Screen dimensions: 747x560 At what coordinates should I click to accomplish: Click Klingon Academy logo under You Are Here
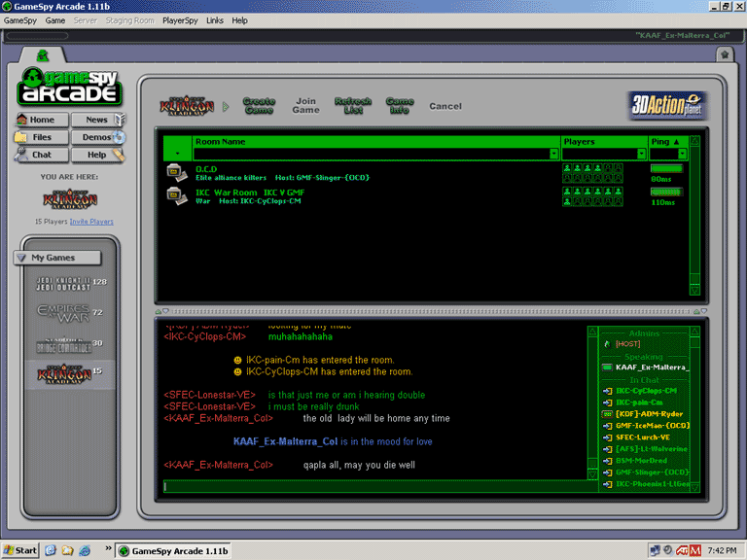70,199
